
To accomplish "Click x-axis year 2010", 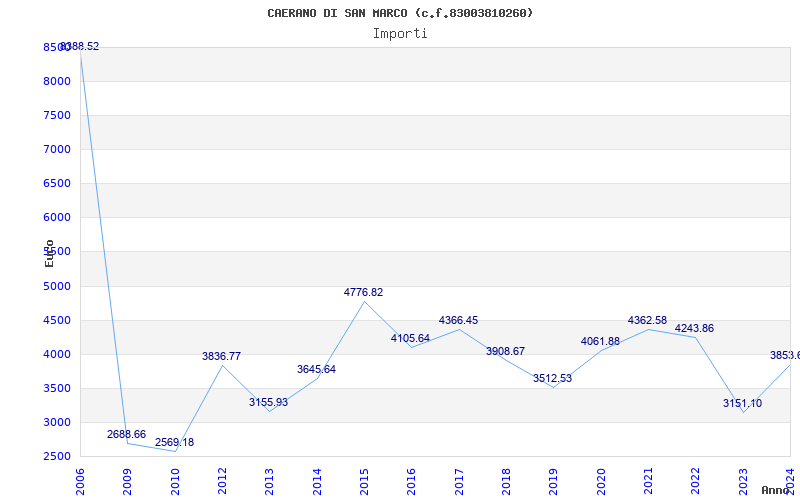I will coord(175,481).
